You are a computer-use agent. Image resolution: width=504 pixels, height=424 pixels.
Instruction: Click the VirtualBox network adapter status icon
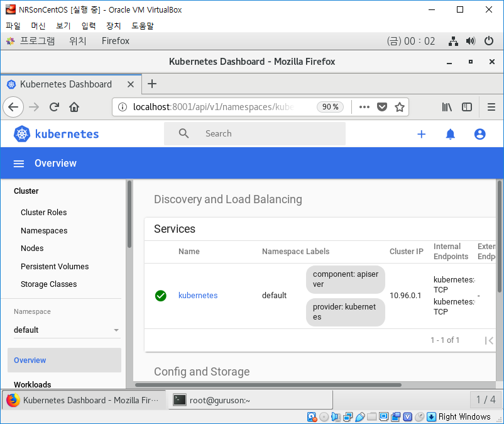pos(348,417)
